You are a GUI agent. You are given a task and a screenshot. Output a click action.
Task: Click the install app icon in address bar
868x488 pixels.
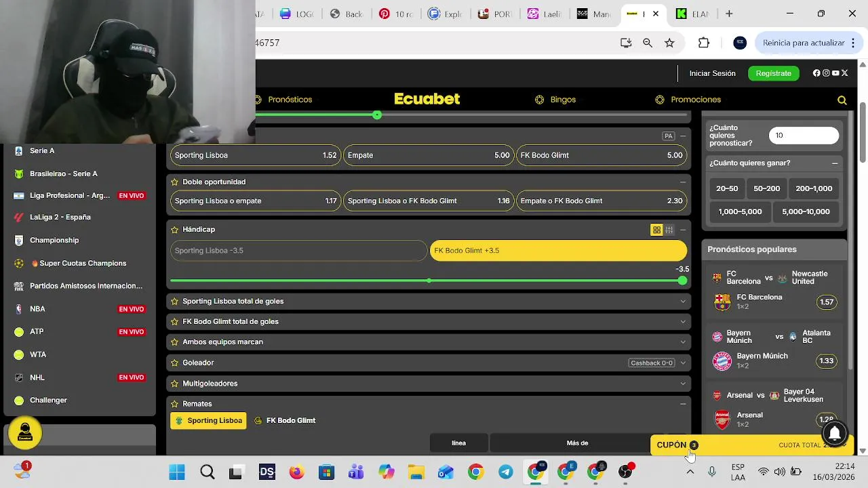coord(626,43)
